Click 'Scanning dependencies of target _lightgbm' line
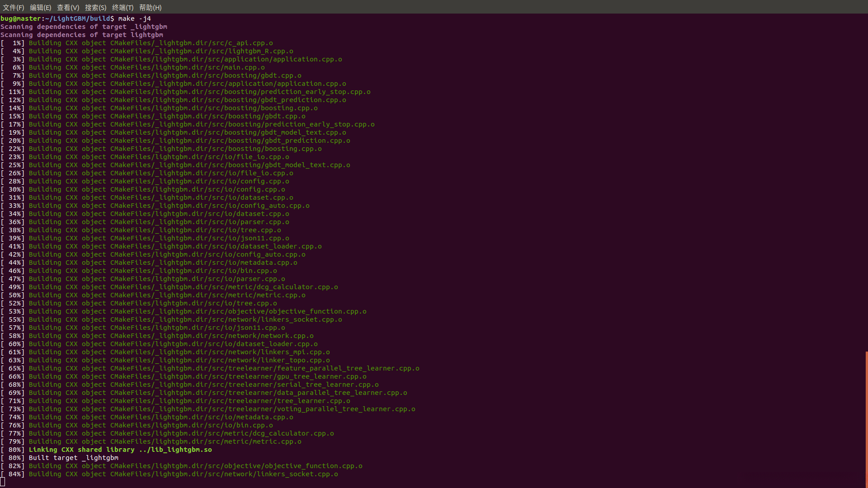This screenshot has height=488, width=868. [84, 27]
